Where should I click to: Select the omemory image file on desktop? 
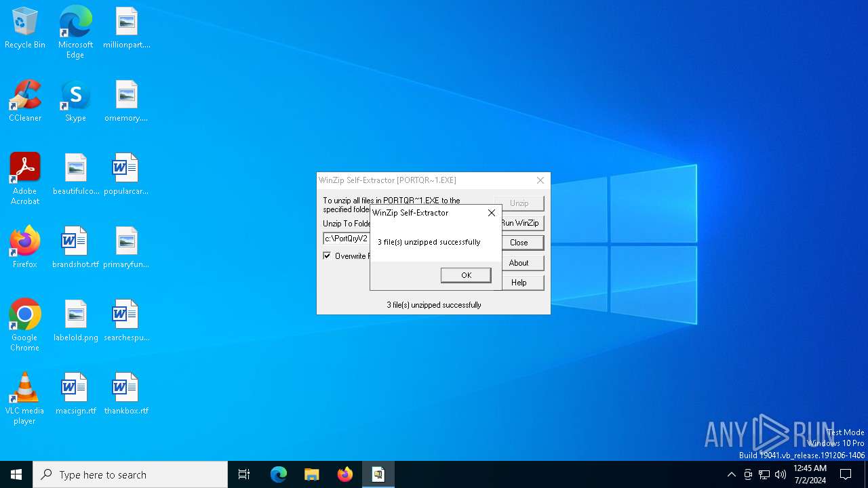point(127,102)
